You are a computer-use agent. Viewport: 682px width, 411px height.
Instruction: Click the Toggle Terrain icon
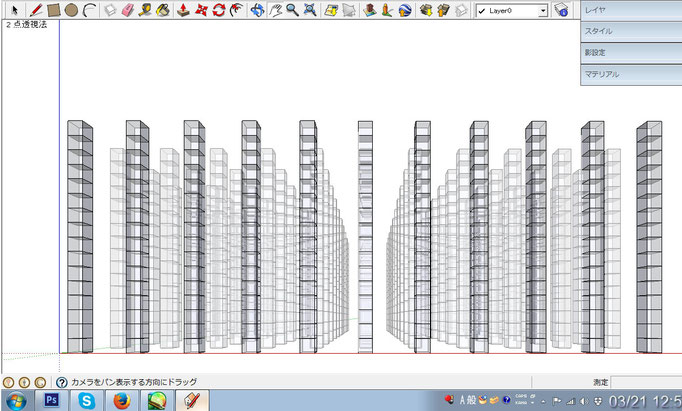(x=349, y=10)
